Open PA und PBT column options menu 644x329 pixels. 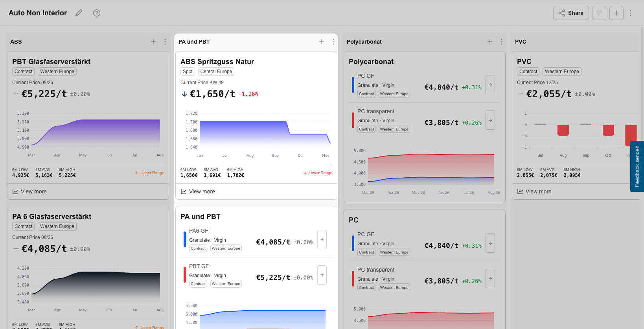[x=333, y=42]
